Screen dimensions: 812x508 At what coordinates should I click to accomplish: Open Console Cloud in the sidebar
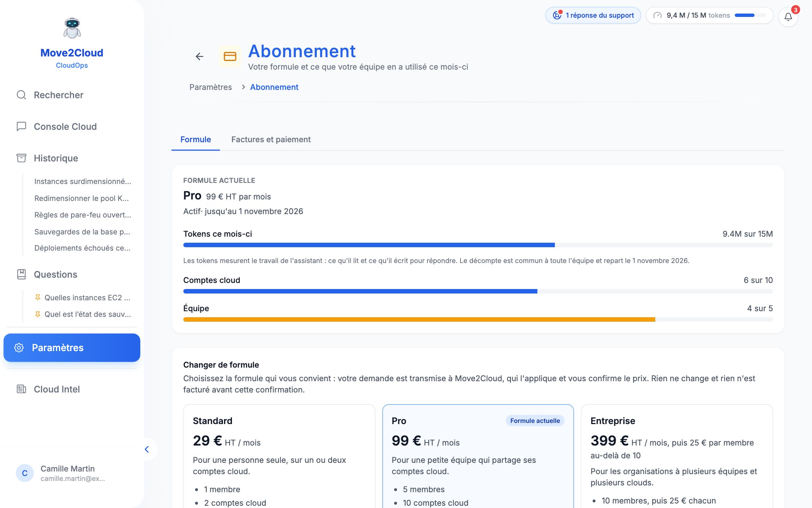(72, 126)
